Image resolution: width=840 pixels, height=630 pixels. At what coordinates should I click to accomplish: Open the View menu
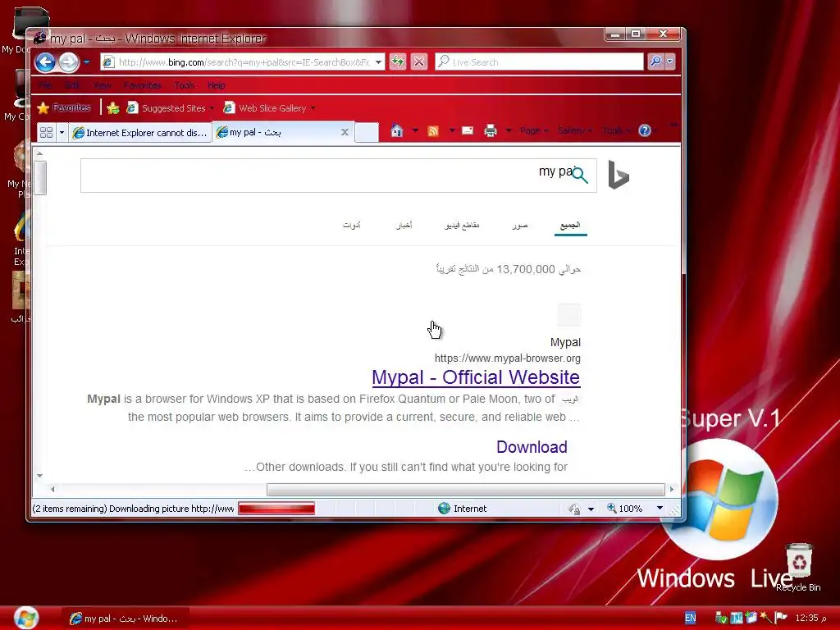[x=102, y=85]
